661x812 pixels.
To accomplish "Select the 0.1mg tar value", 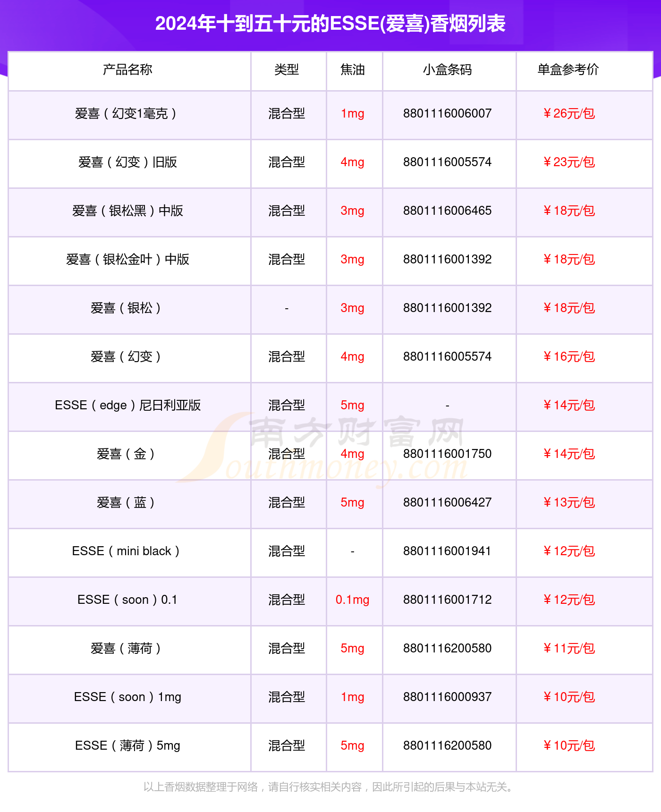I will tap(353, 600).
